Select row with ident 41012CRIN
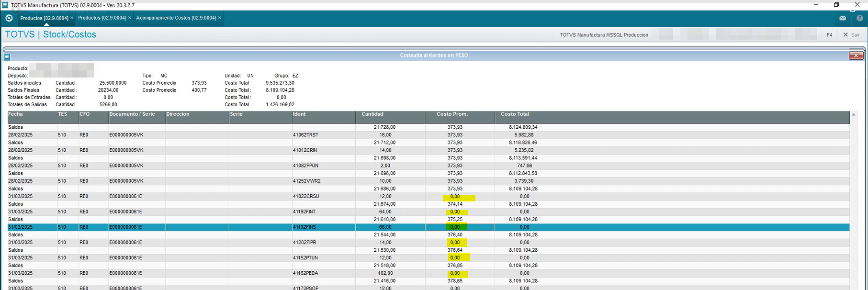Viewport: 868px width, 290px height. tap(428, 150)
